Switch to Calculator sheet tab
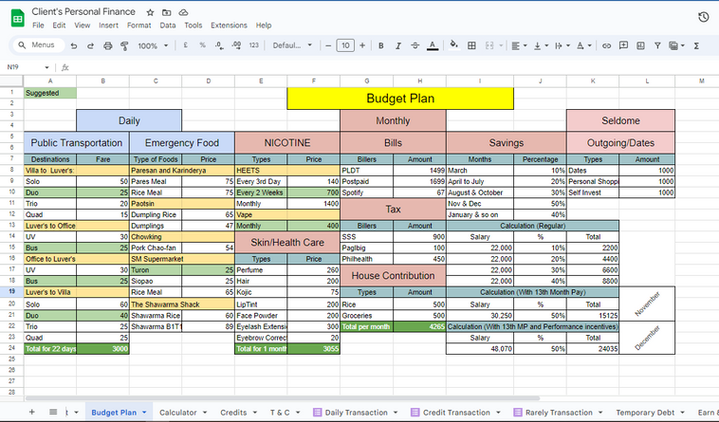This screenshot has height=422, width=719. pyautogui.click(x=178, y=412)
